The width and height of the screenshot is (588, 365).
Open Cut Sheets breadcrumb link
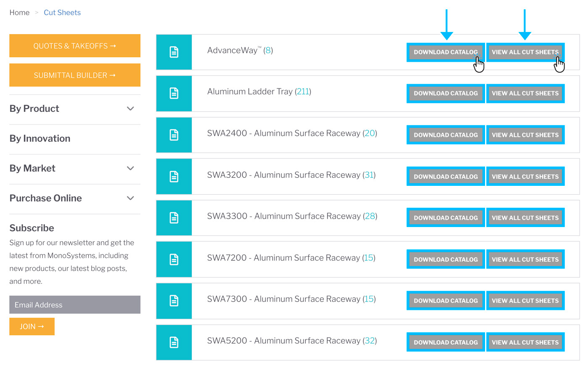coord(62,13)
